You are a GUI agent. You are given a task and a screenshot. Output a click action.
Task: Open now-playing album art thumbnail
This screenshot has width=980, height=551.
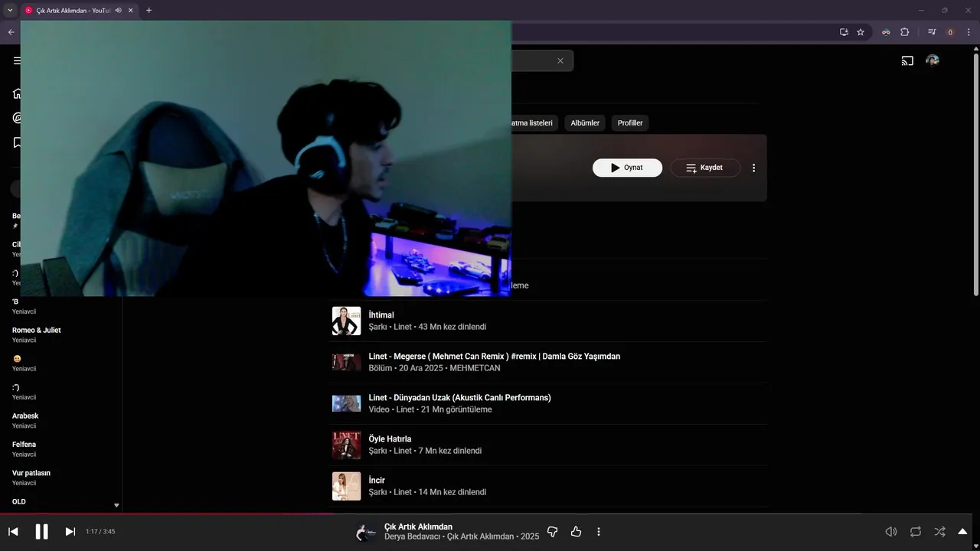point(367,532)
